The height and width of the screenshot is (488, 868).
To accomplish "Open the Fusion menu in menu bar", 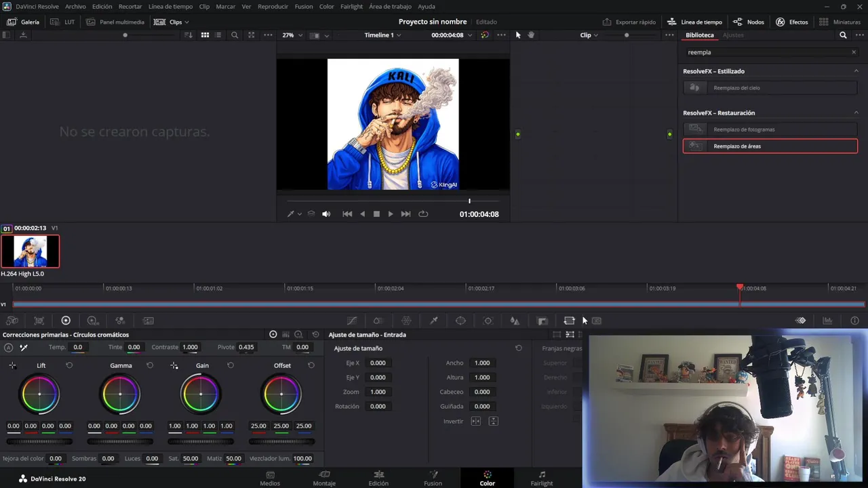I will [x=304, y=6].
